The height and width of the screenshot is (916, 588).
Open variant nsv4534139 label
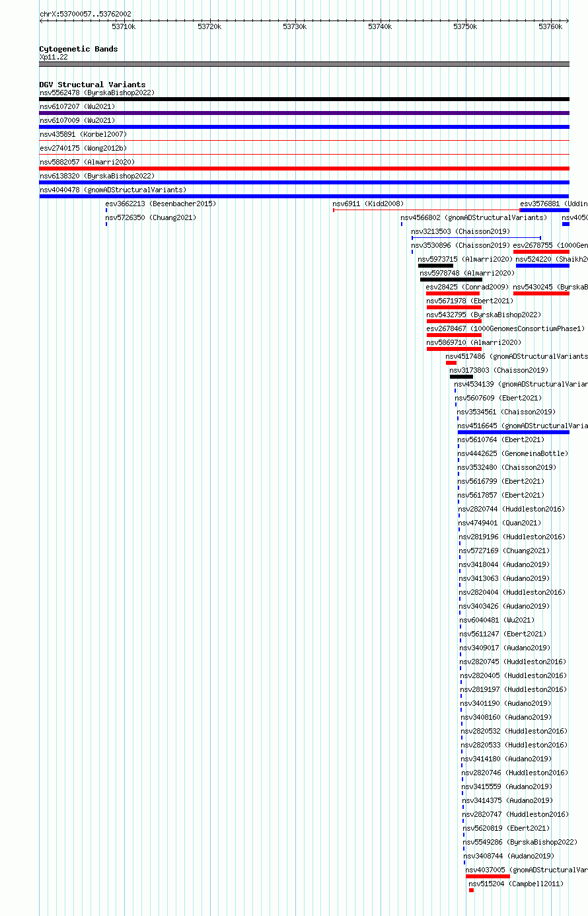pos(521,384)
